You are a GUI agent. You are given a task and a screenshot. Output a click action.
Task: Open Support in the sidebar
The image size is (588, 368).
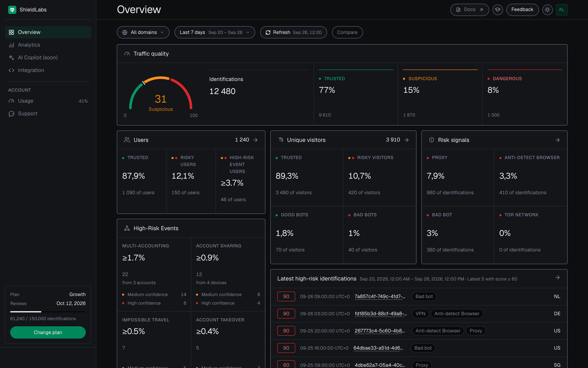[48, 114]
